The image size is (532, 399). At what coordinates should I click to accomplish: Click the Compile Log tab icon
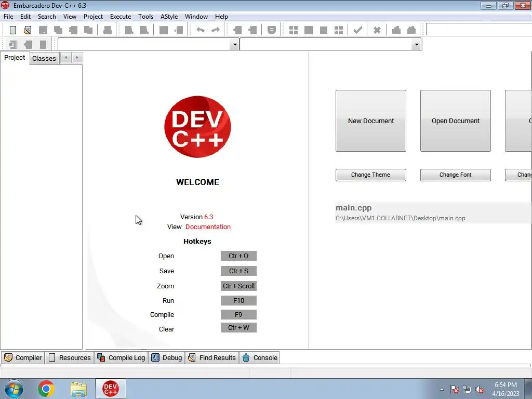[101, 357]
